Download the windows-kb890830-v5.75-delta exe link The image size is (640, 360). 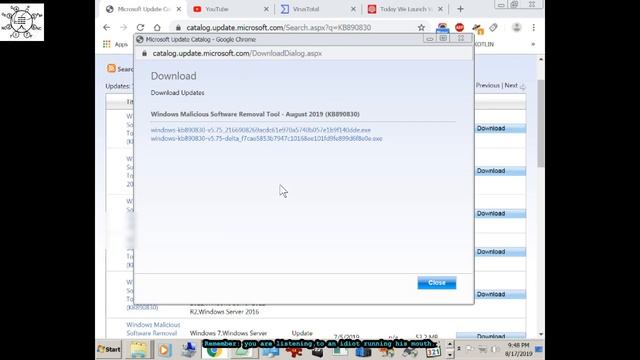266,139
